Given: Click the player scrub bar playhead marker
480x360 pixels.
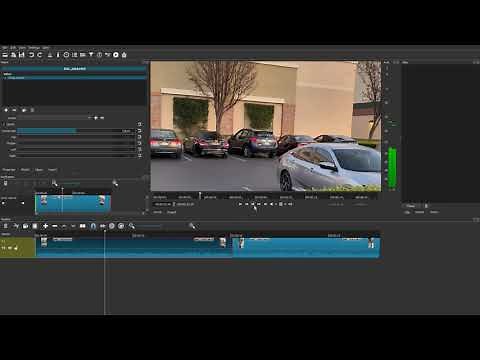Looking at the screenshot, I should coord(200,195).
